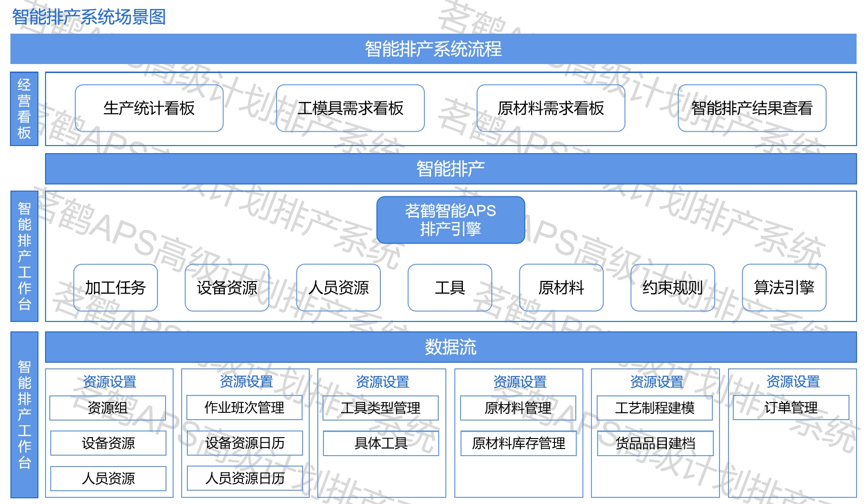Open 货品品目建档
Screen dimensions: 867x504
click(x=655, y=443)
